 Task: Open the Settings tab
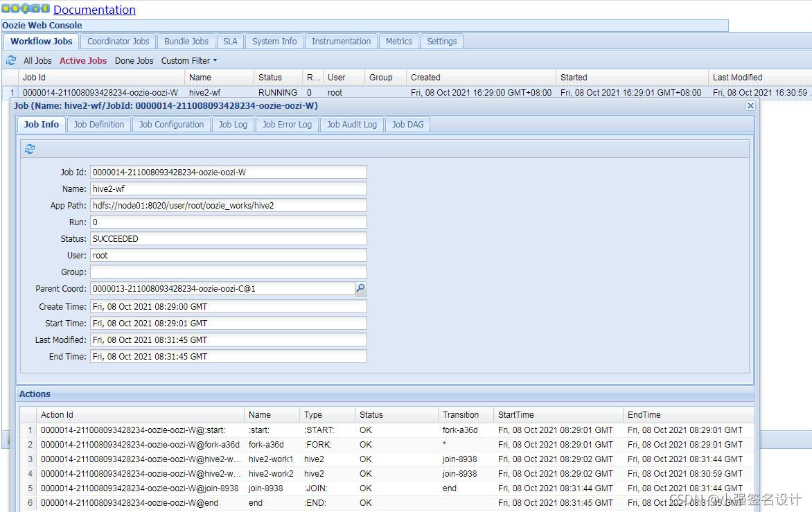(x=442, y=42)
